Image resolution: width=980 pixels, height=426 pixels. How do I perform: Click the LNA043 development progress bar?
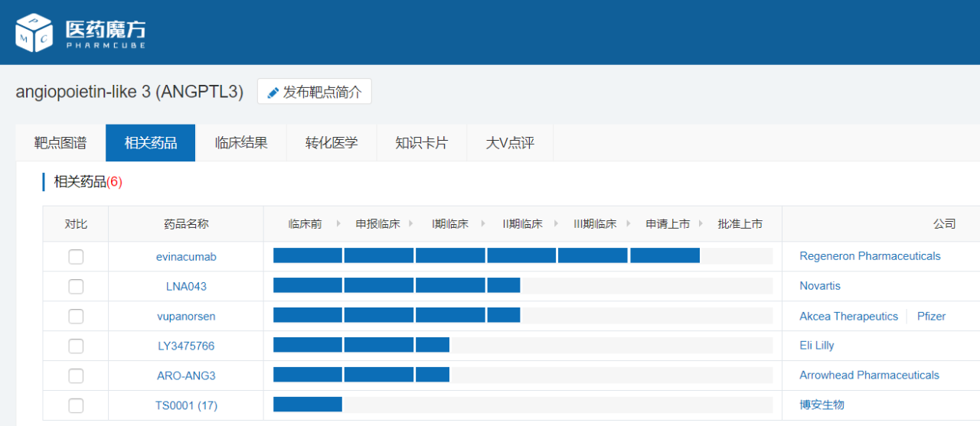[x=523, y=285]
